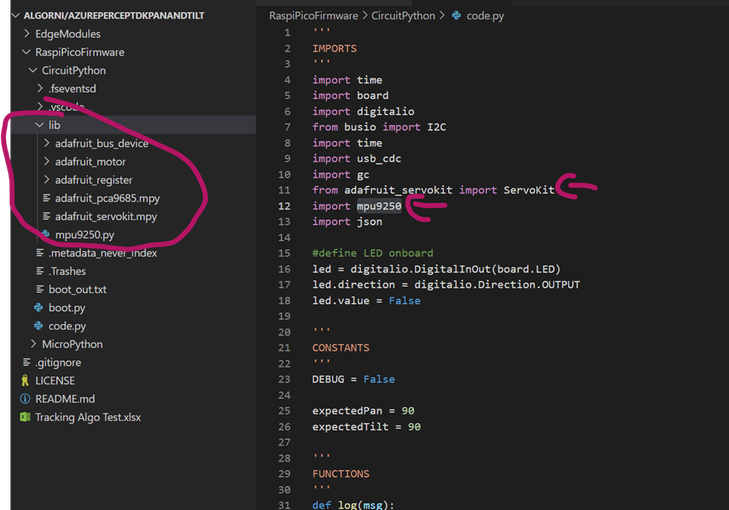
Task: Open the LICENSE file
Action: tap(55, 381)
